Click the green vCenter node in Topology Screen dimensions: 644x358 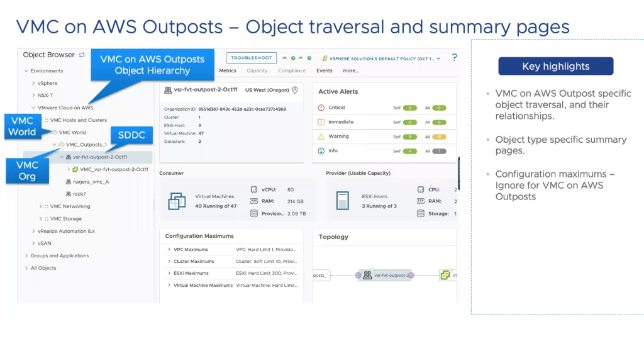coord(445,275)
